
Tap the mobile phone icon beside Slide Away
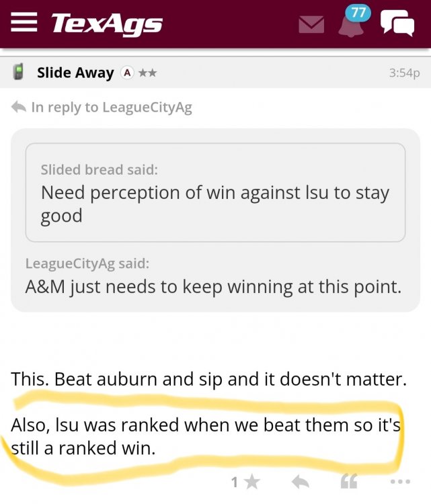(19, 73)
